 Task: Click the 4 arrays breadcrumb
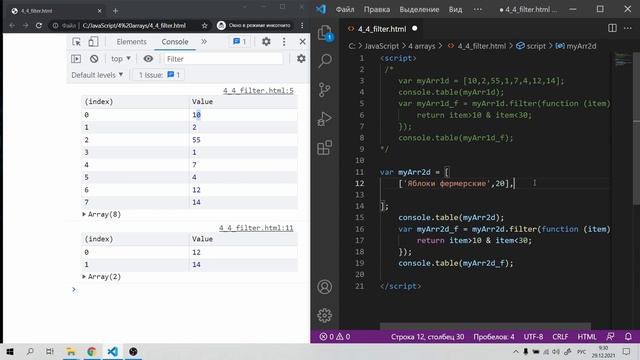click(x=422, y=46)
